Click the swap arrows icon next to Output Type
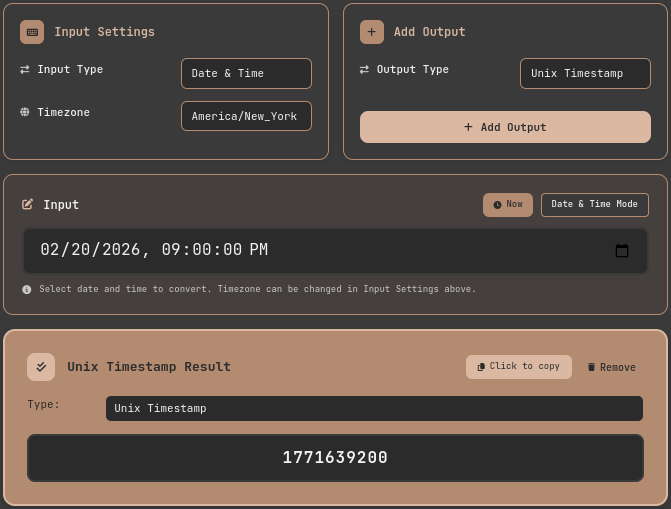 point(364,69)
